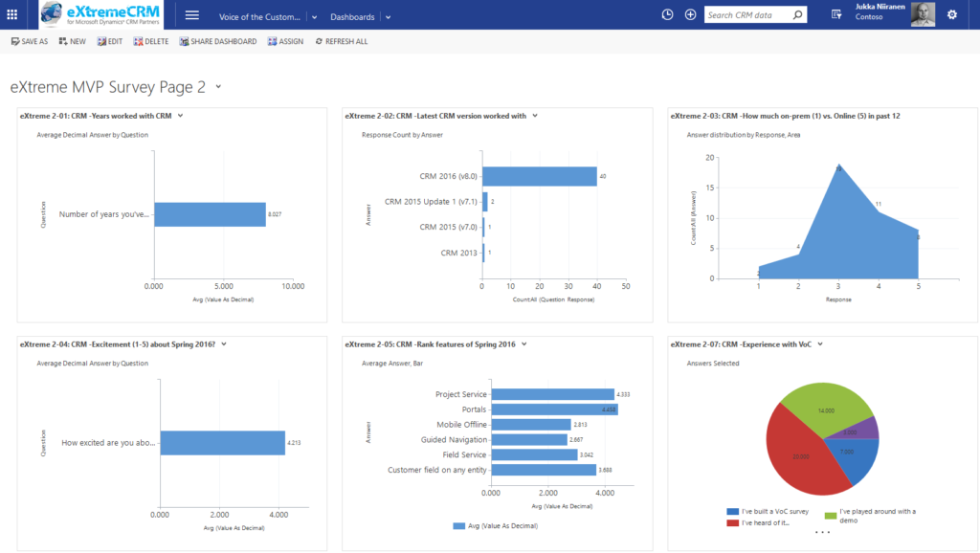980x553 pixels.
Task: Click New in the command bar
Action: pos(73,41)
